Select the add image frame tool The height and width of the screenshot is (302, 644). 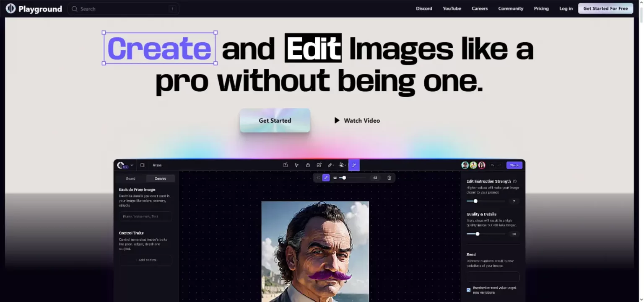[x=319, y=165]
